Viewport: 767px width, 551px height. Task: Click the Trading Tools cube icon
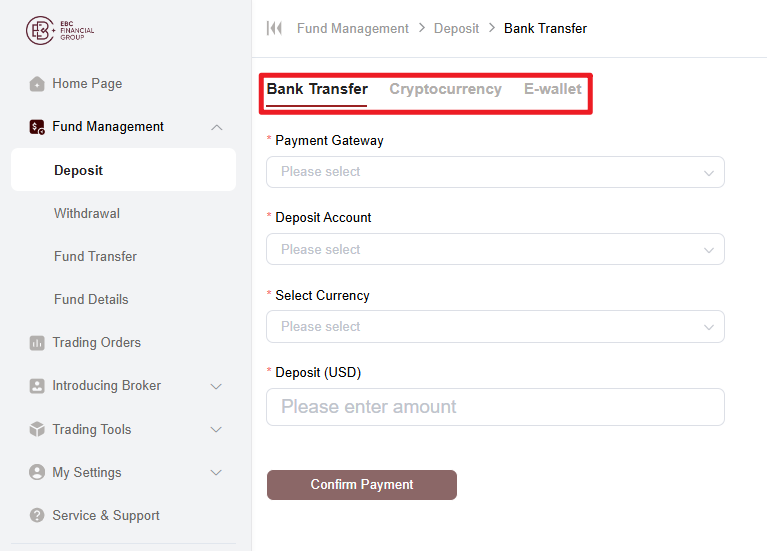point(37,429)
